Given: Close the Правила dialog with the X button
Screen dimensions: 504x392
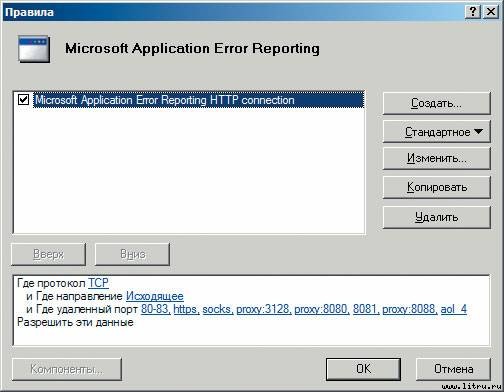Looking at the screenshot, I should (491, 12).
